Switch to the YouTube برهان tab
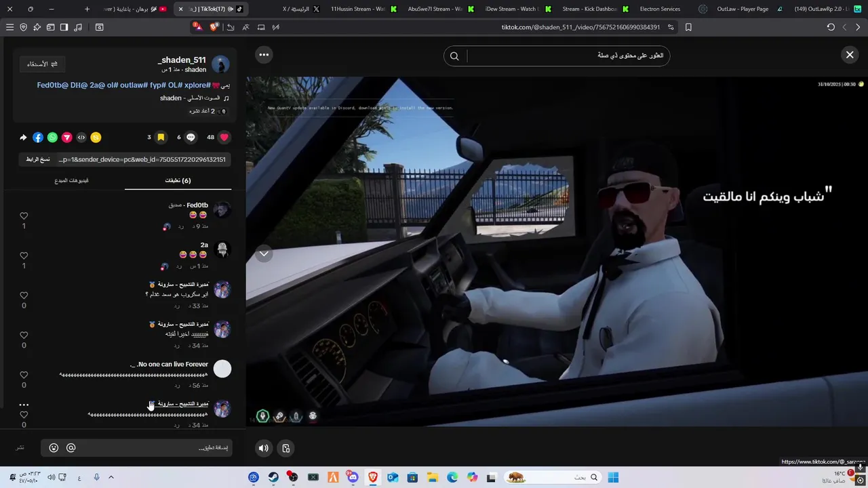 pos(136,9)
